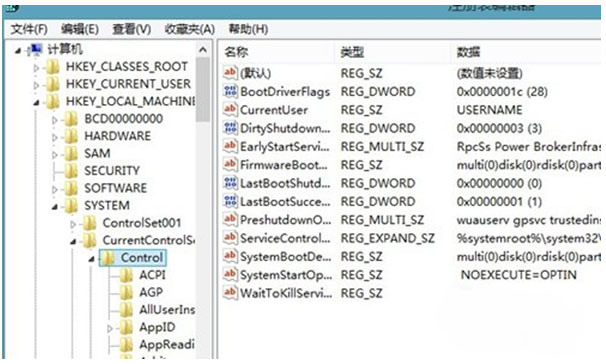Click SYSTEM folder icon
Image resolution: width=606 pixels, height=364 pixels.
(71, 206)
